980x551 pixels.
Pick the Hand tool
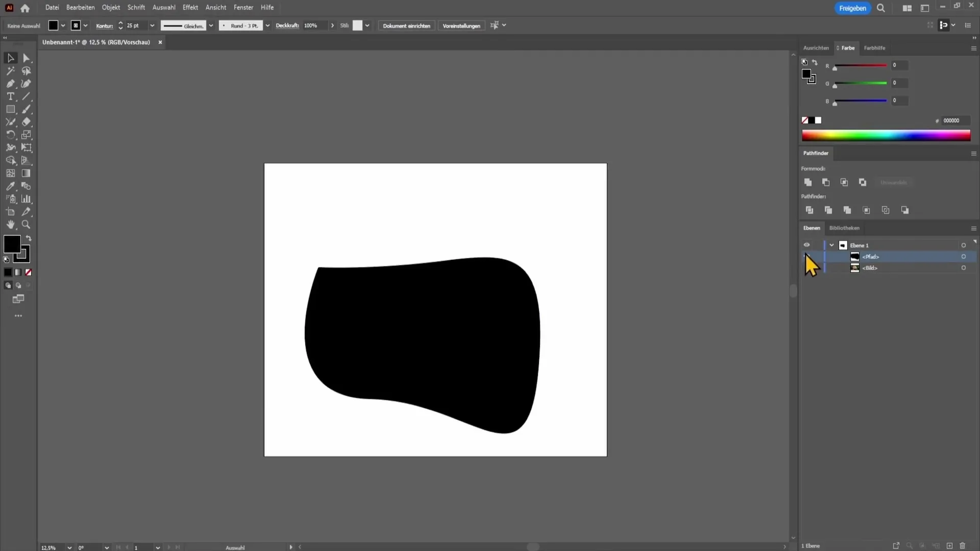10,224
